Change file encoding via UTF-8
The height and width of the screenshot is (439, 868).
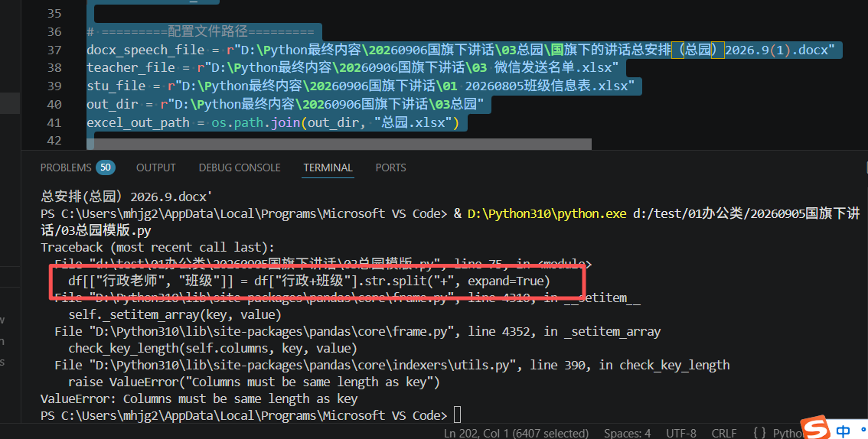coord(681,433)
